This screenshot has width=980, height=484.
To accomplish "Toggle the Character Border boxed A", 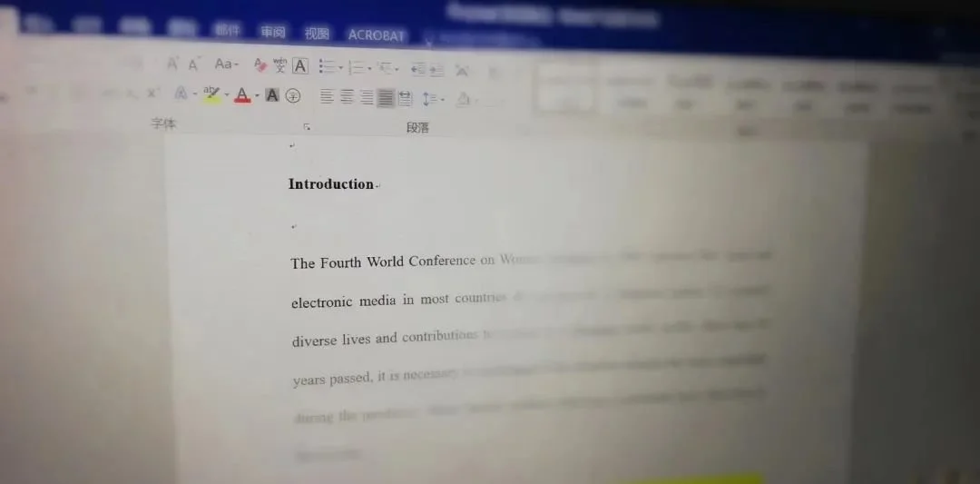I will coord(300,65).
